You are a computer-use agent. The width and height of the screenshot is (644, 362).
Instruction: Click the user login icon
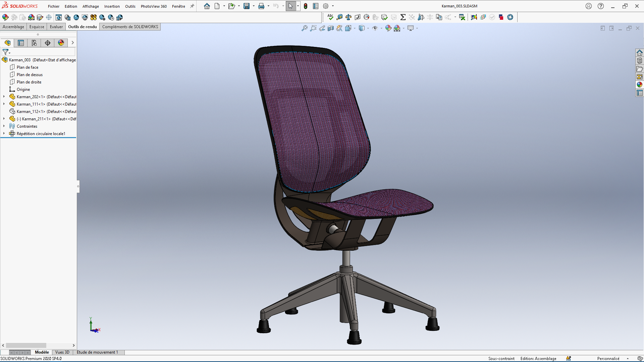point(589,6)
